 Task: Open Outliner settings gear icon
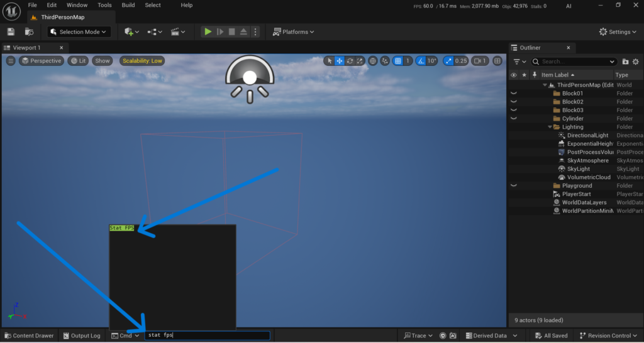tap(635, 62)
